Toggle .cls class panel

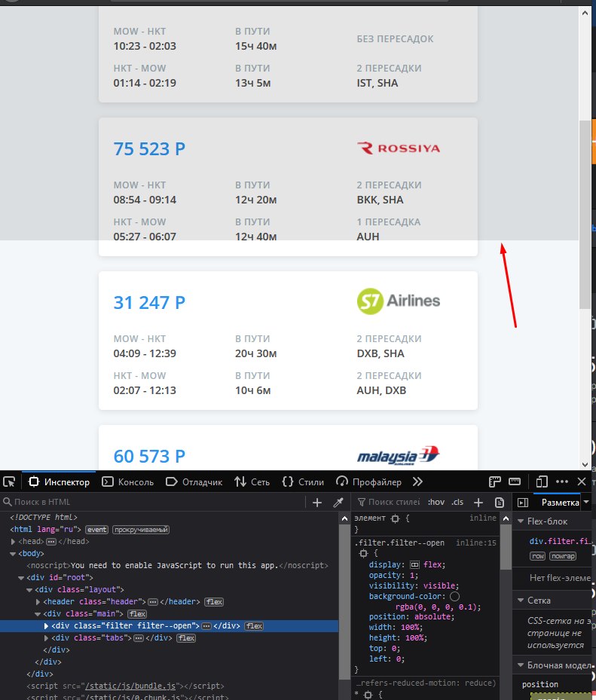click(x=457, y=503)
